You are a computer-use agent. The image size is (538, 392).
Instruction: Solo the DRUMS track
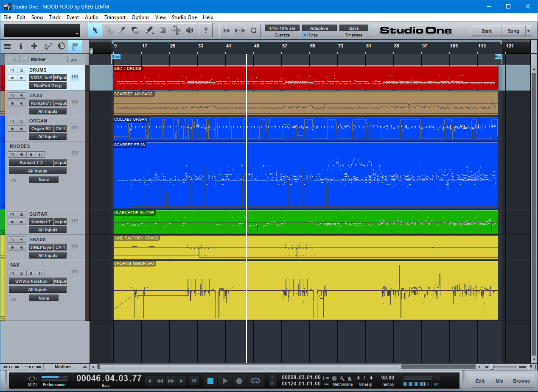tap(22, 70)
